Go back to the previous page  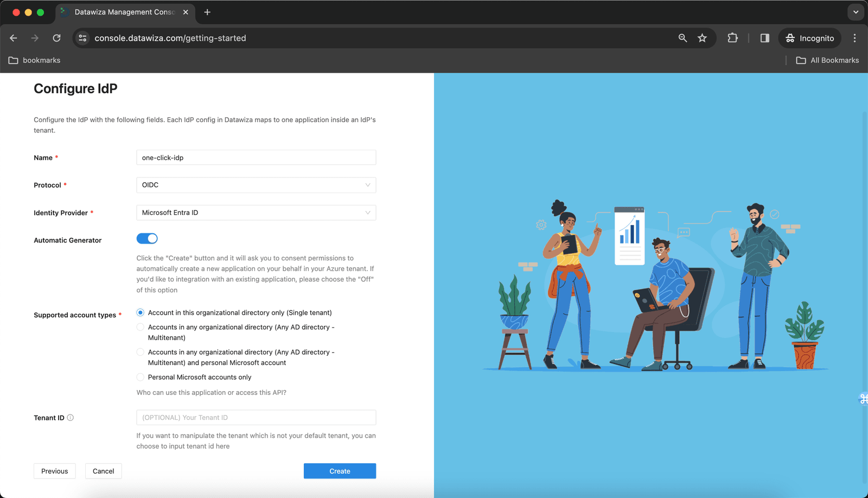tap(14, 38)
